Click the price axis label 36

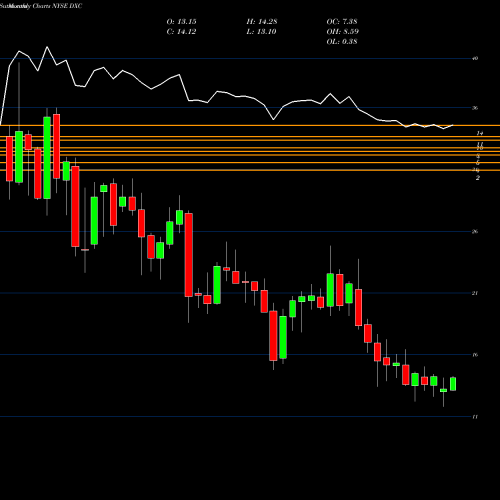coord(475,108)
